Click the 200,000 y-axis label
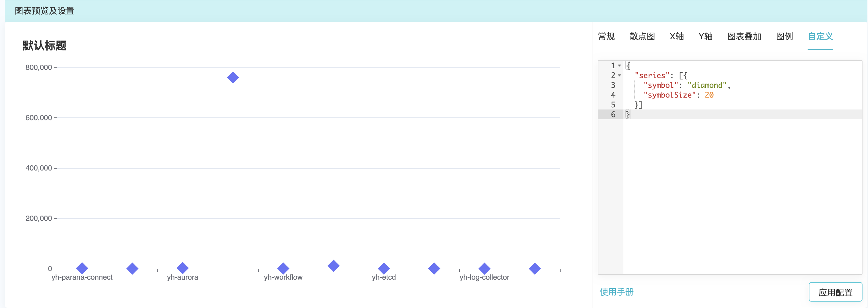Viewport: 868px width, 308px height. [x=39, y=218]
